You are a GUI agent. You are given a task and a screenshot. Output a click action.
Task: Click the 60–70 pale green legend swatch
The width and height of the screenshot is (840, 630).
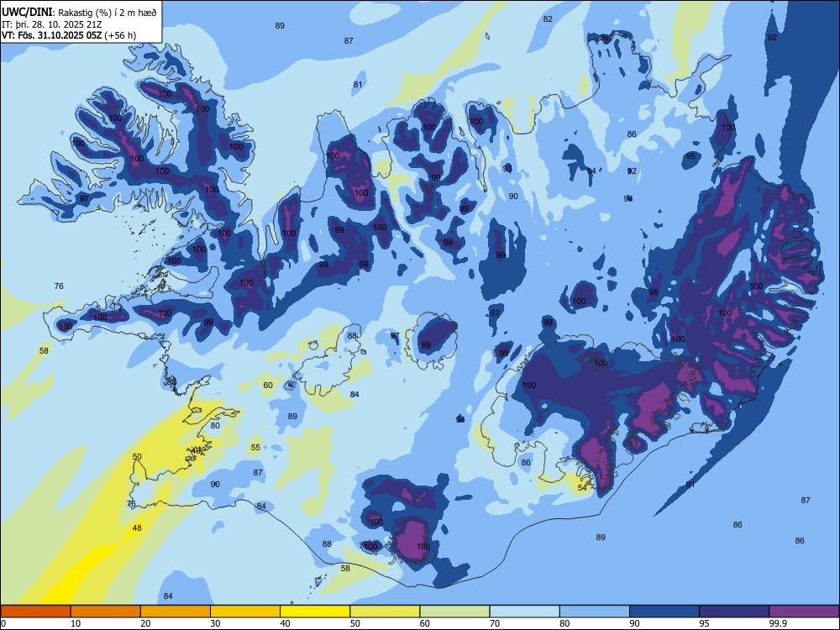[x=454, y=612]
